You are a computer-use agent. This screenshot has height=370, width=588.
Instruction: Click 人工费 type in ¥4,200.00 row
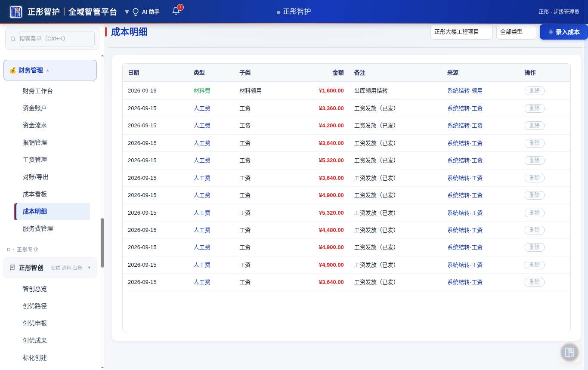(202, 126)
